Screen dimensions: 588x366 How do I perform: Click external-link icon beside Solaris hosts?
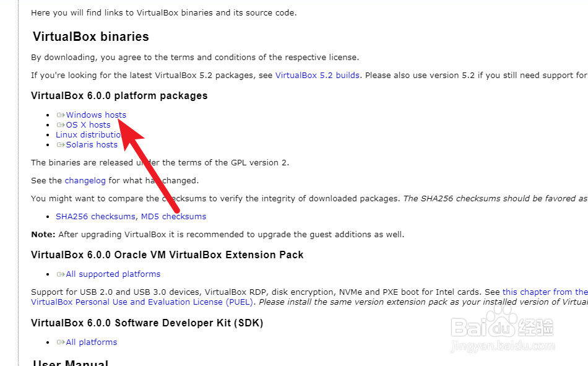[x=61, y=144]
